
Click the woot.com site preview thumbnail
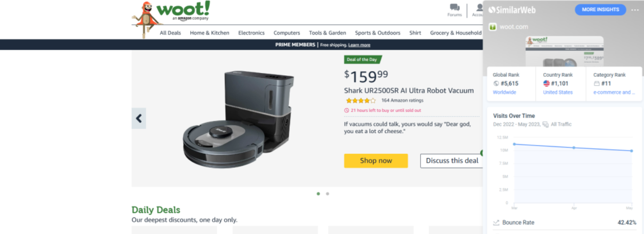pos(564,51)
